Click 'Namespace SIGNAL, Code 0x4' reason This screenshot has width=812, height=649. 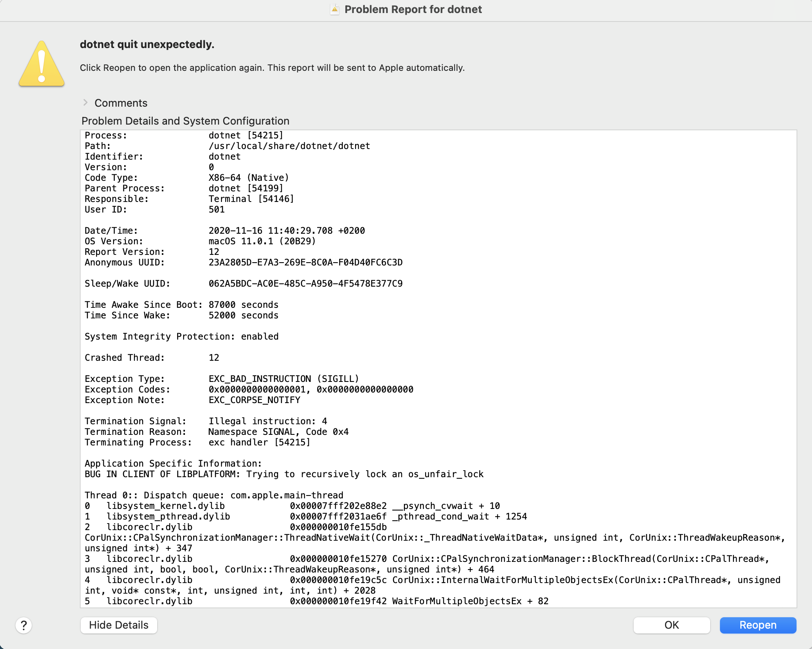(279, 432)
